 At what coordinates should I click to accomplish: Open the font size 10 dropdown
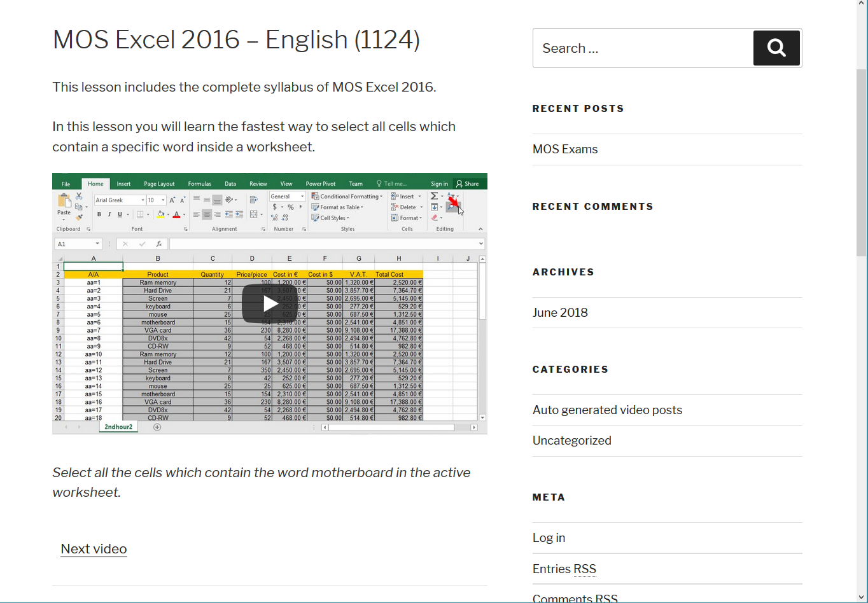click(163, 200)
